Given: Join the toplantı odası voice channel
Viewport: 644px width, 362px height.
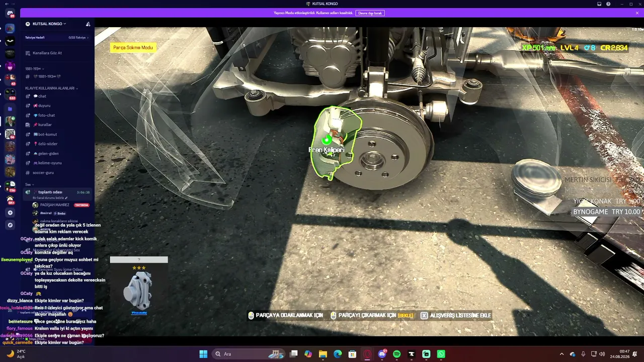Looking at the screenshot, I should tap(50, 192).
